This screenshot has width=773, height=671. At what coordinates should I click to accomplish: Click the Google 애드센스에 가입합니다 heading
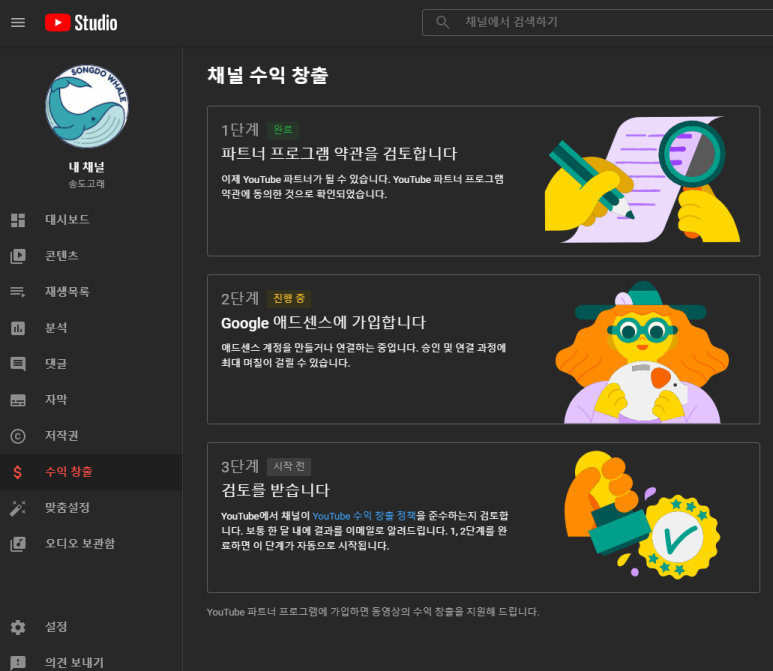coord(323,322)
